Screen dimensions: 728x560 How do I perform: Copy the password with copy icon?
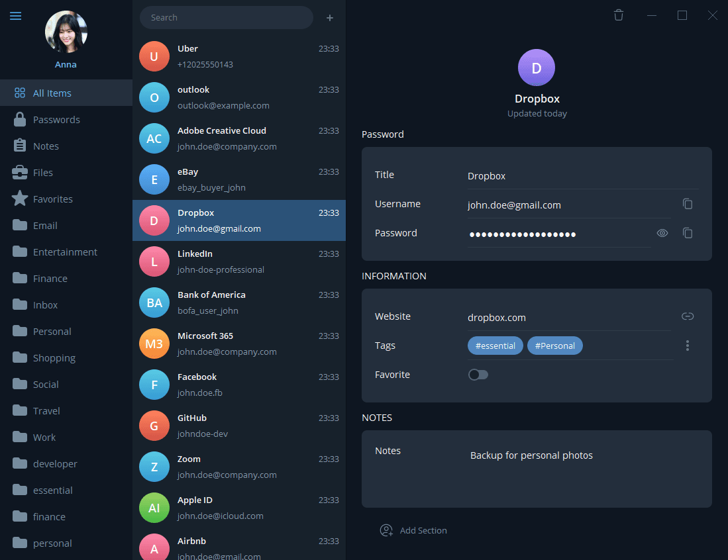click(688, 233)
